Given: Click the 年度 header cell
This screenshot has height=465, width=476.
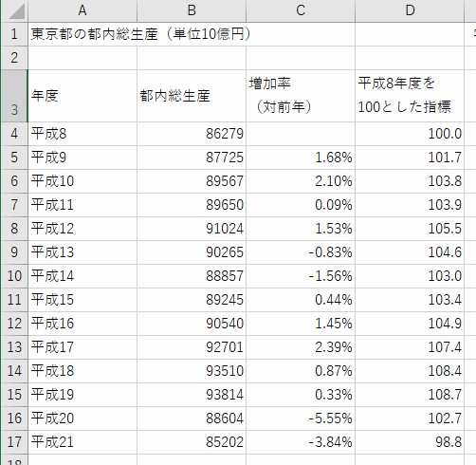Looking at the screenshot, I should click(82, 96).
